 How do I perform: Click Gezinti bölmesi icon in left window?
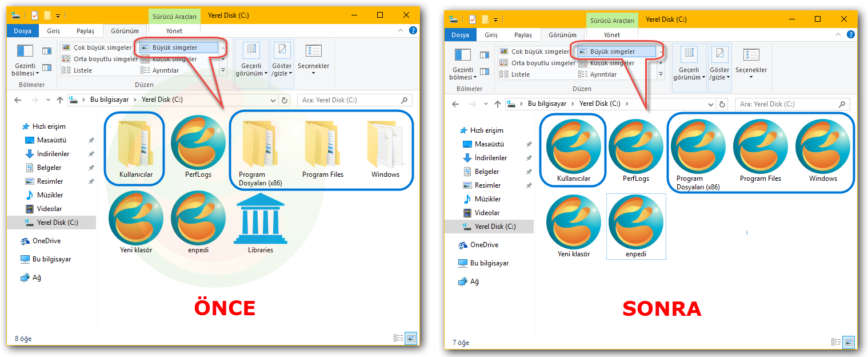coord(25,51)
